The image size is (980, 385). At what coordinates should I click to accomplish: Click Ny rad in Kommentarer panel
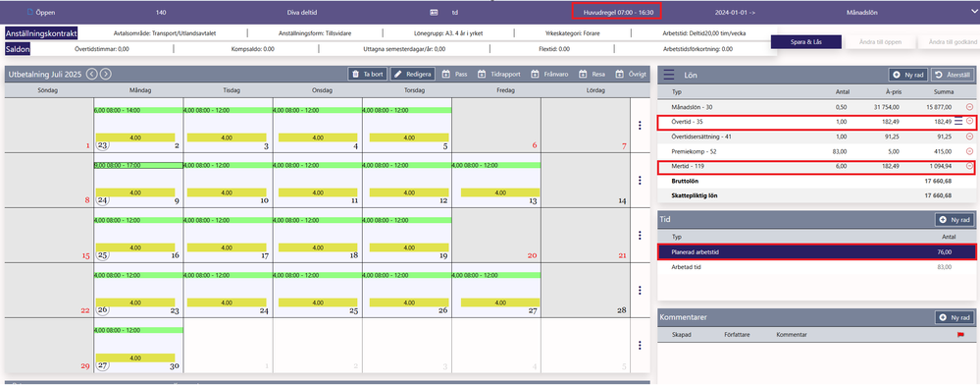click(x=954, y=317)
